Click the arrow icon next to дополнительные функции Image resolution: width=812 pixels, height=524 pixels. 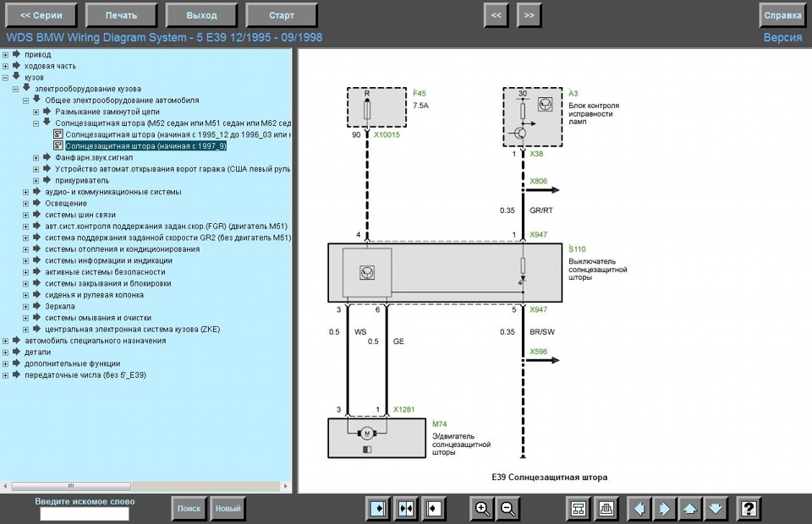coord(17,363)
